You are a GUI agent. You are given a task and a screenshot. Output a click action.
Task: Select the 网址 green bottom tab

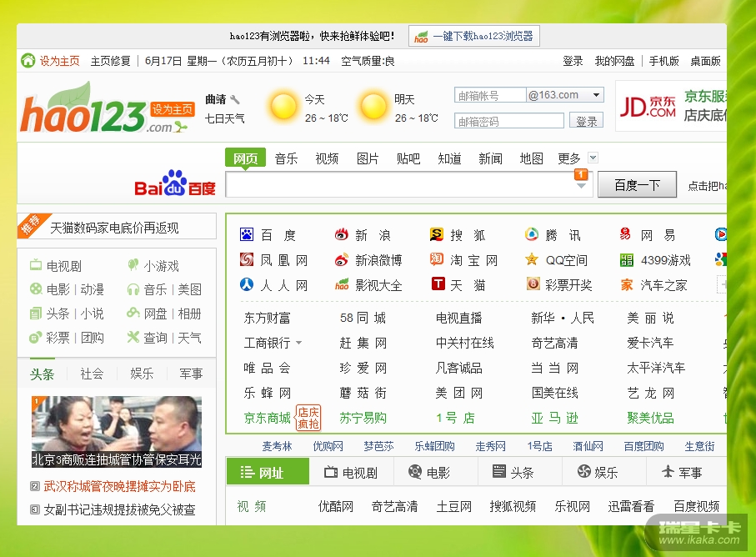pos(268,472)
